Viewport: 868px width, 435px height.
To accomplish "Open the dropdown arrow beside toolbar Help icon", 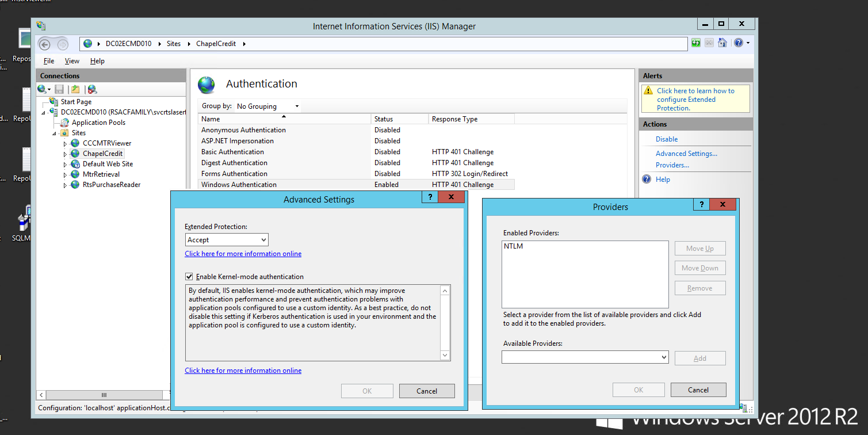I will [x=748, y=43].
